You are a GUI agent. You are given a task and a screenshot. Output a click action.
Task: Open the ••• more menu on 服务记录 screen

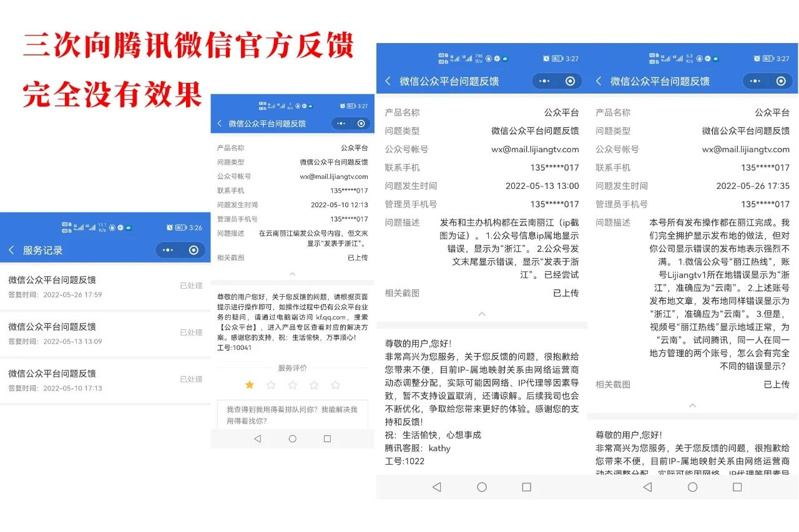(x=168, y=250)
